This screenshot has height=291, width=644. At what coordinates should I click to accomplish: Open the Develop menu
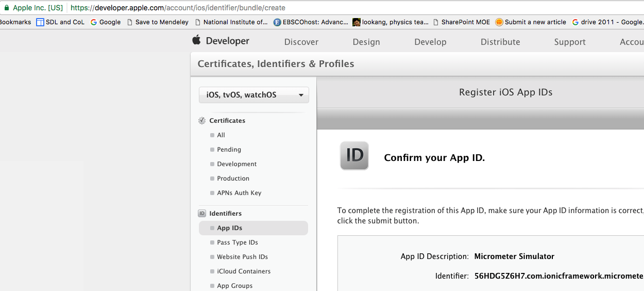(x=430, y=42)
